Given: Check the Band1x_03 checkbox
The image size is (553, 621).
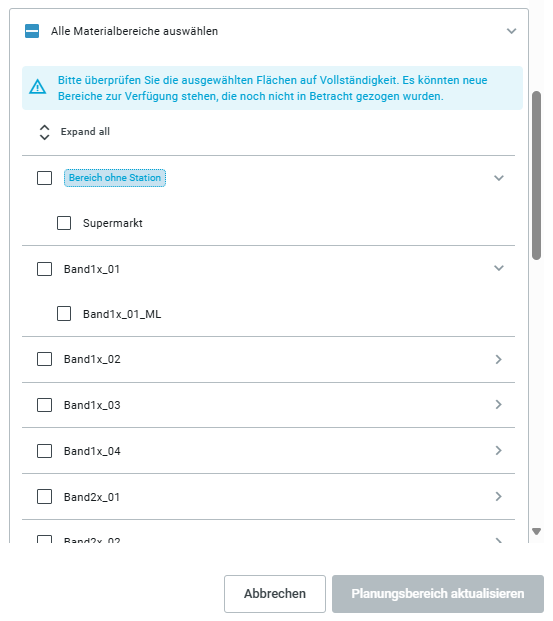Looking at the screenshot, I should pos(44,405).
